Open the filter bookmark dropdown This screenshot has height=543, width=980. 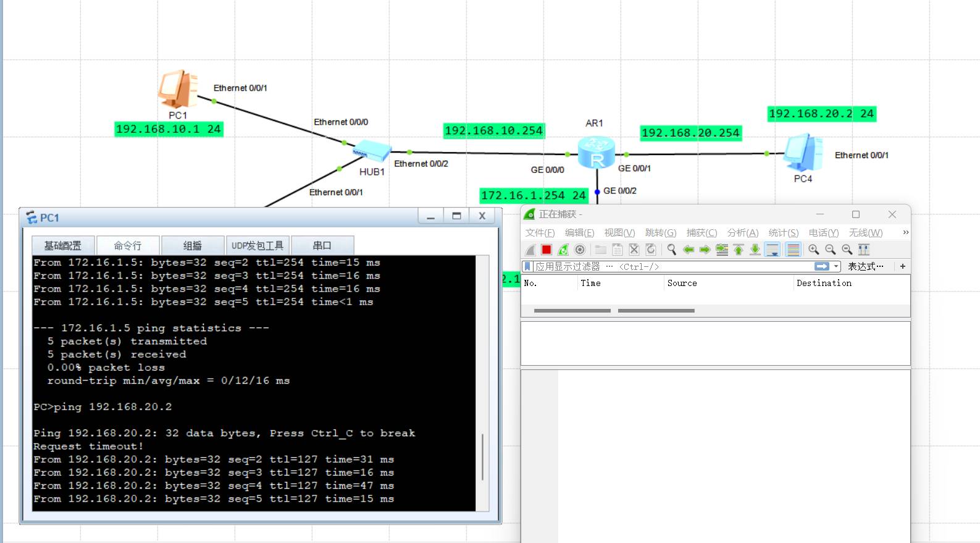click(527, 266)
